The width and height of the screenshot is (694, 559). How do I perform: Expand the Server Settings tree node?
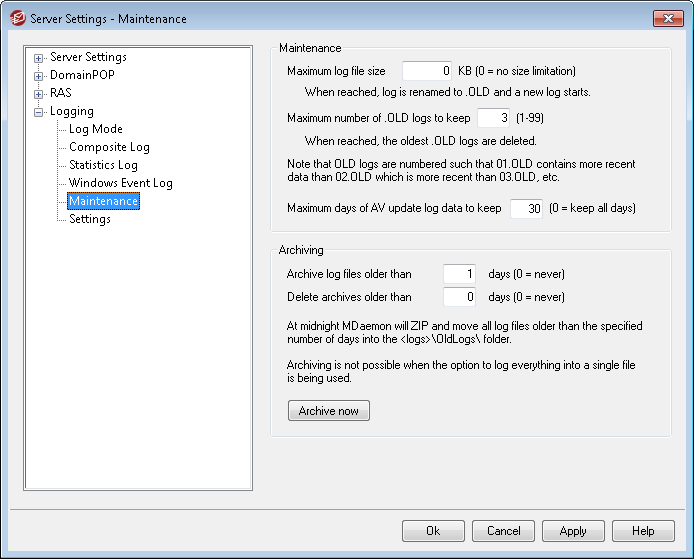coord(39,58)
